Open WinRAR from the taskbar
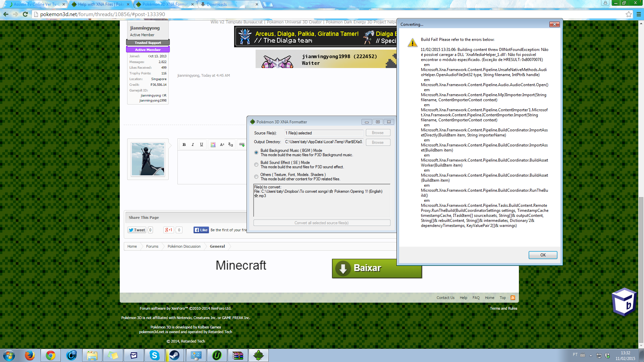The image size is (644, 362). click(237, 355)
